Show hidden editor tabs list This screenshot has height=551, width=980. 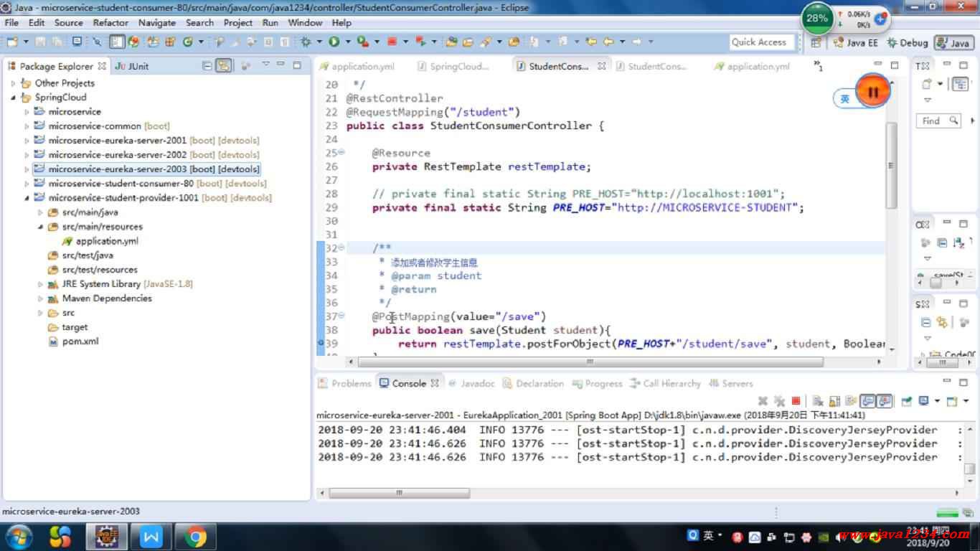pyautogui.click(x=819, y=66)
